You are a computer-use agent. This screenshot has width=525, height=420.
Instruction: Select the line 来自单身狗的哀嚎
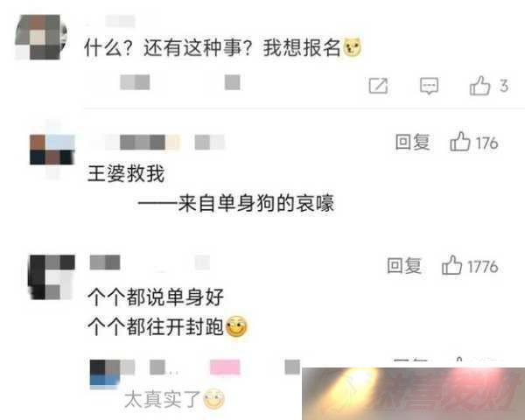[255, 203]
